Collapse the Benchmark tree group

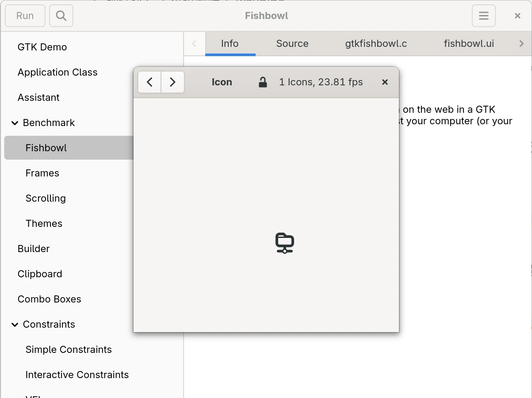coord(15,123)
